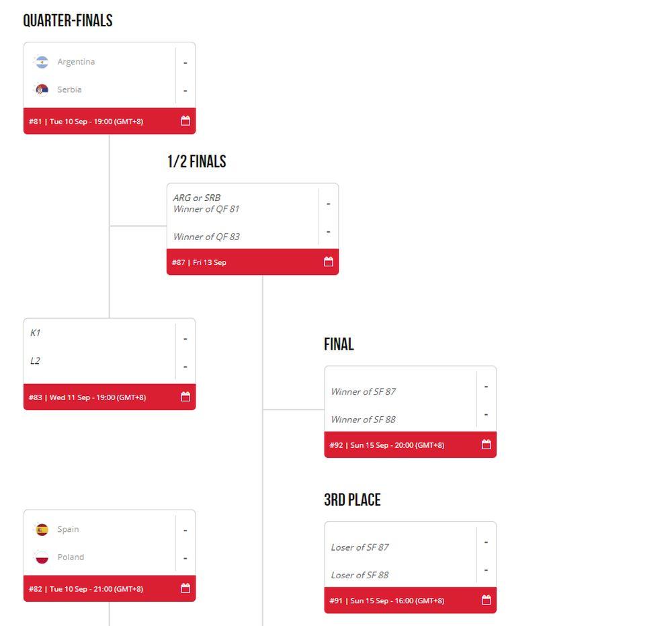Add 3rd place game #91 to calendar
672x626 pixels.
coord(487,600)
